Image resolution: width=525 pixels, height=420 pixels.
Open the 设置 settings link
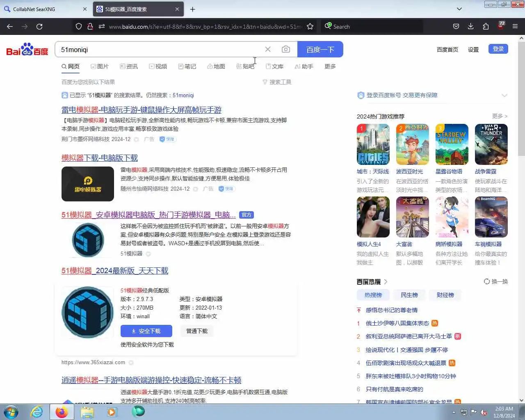(x=473, y=49)
